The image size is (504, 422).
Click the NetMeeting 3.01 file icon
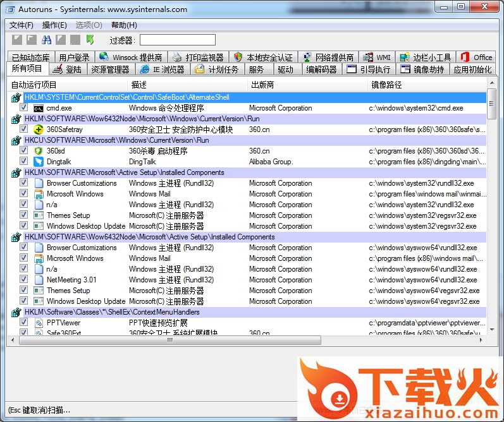coord(39,280)
